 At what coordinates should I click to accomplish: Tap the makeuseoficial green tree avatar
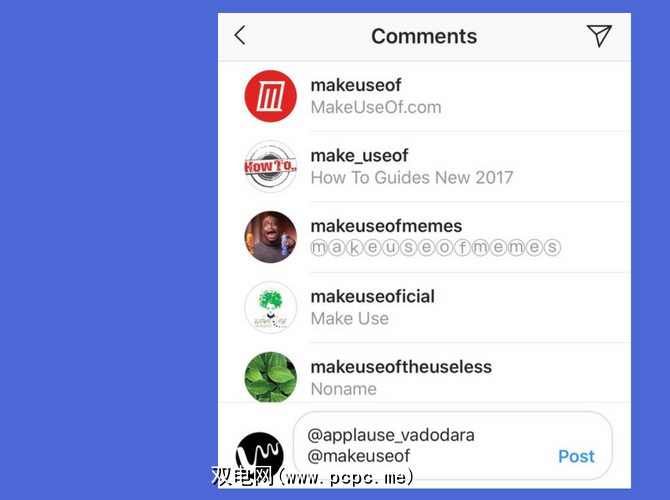270,307
